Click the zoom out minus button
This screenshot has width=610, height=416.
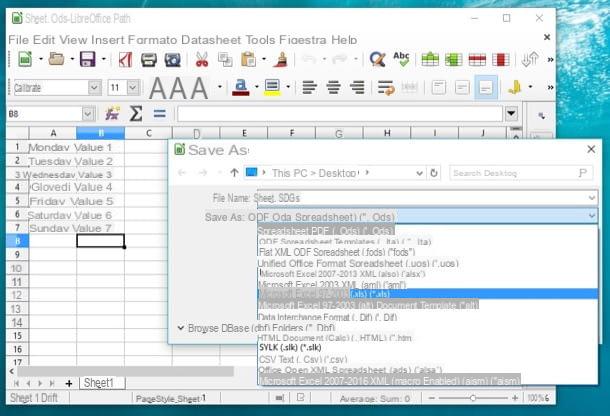[432, 398]
